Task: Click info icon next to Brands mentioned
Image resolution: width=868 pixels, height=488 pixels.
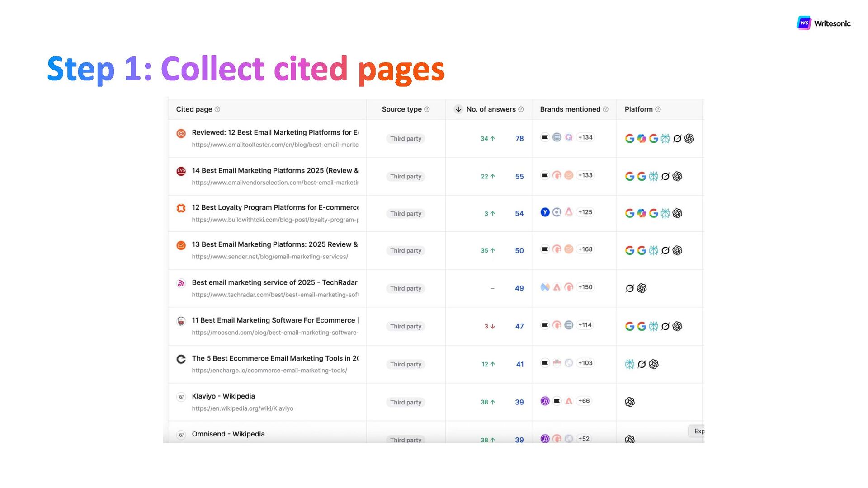Action: click(x=605, y=109)
